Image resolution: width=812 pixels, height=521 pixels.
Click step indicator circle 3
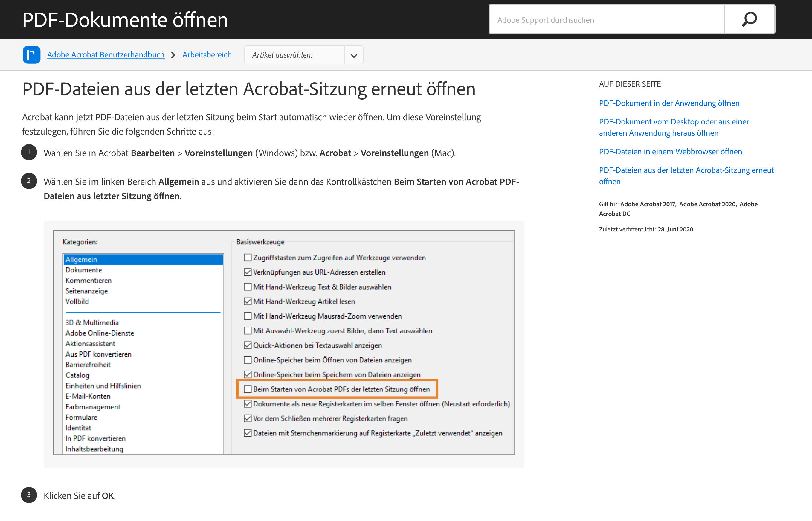29,495
